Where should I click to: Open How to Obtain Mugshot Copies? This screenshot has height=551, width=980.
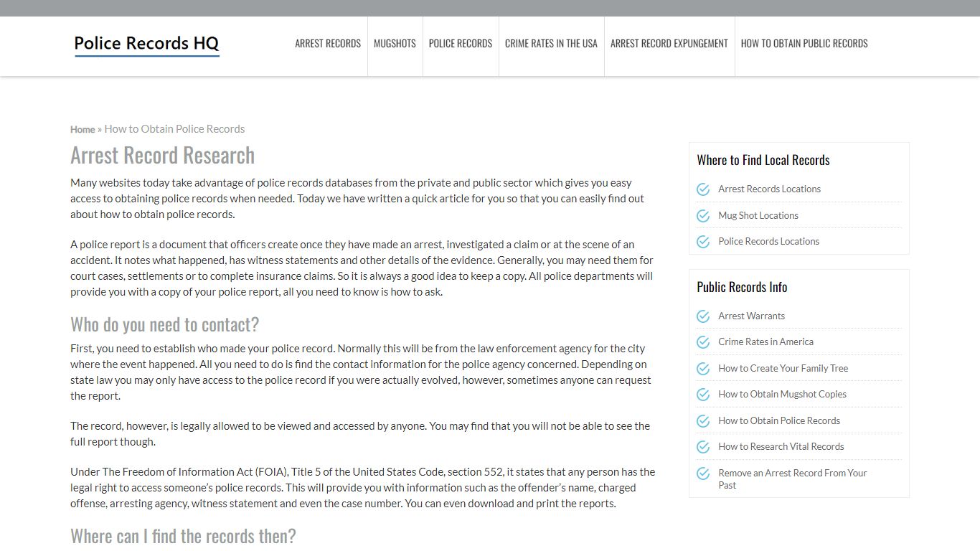pyautogui.click(x=782, y=394)
